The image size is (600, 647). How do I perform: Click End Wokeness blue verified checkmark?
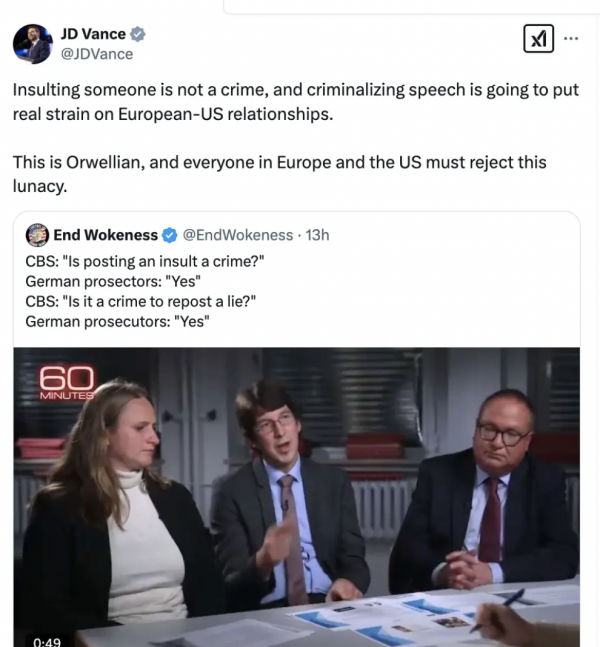coord(170,235)
